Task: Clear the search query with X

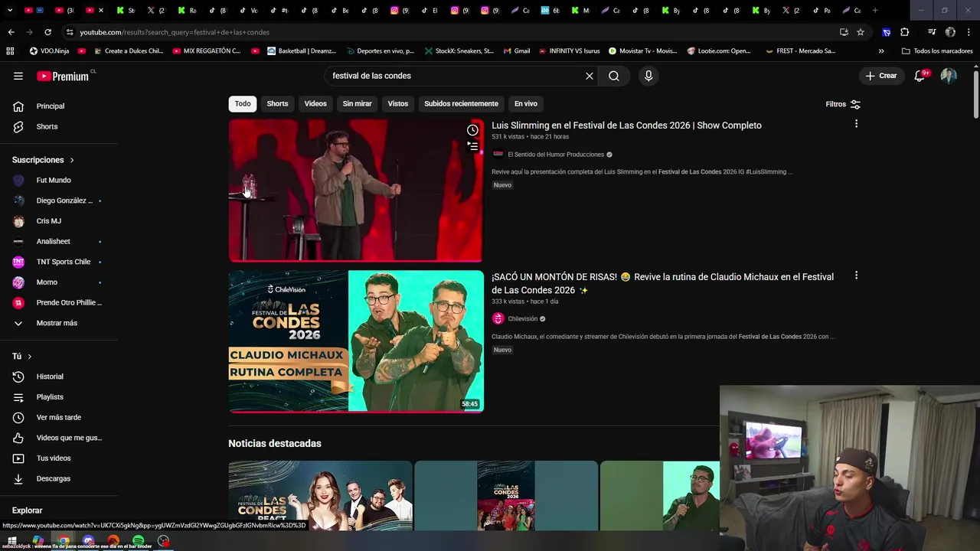Action: click(590, 76)
